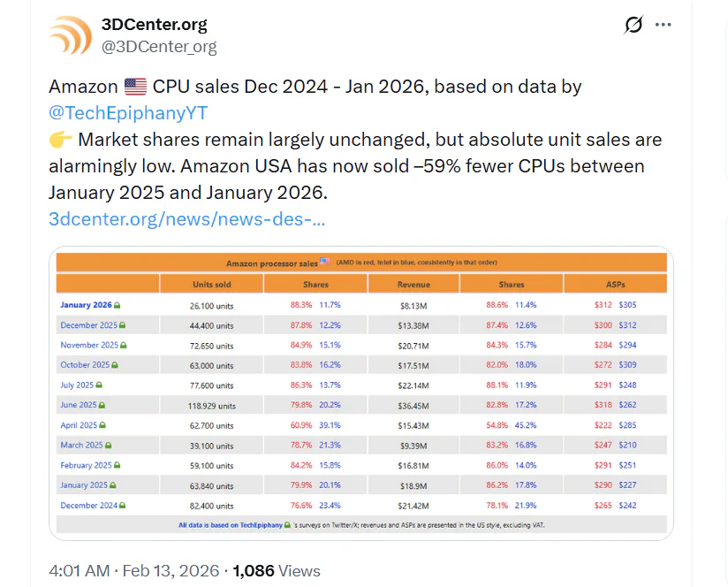Open the @TechEpiphanyYT profile link
728x587 pixels.
[128, 112]
